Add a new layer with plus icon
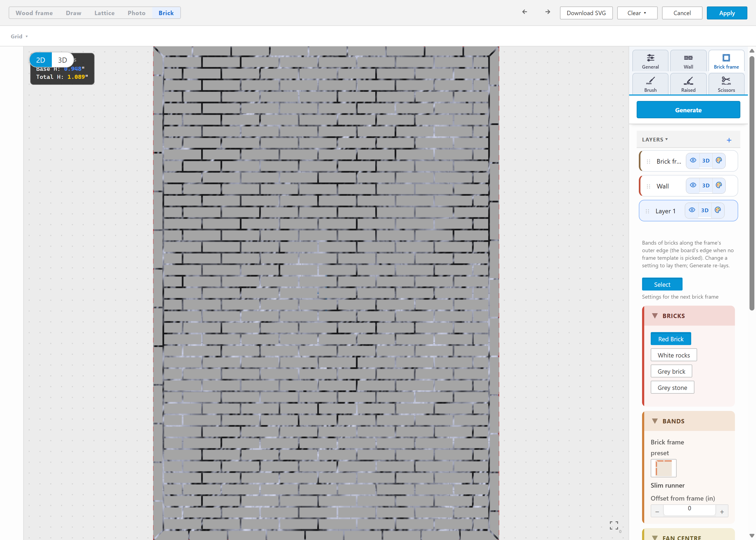Screen dimensions: 756x540 coord(729,140)
